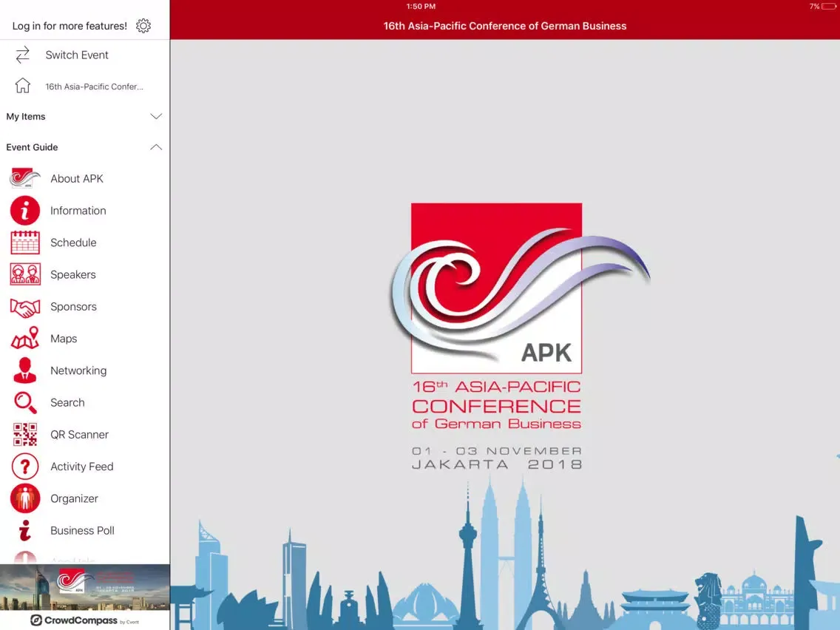Tap the home icon for the event

tap(22, 86)
